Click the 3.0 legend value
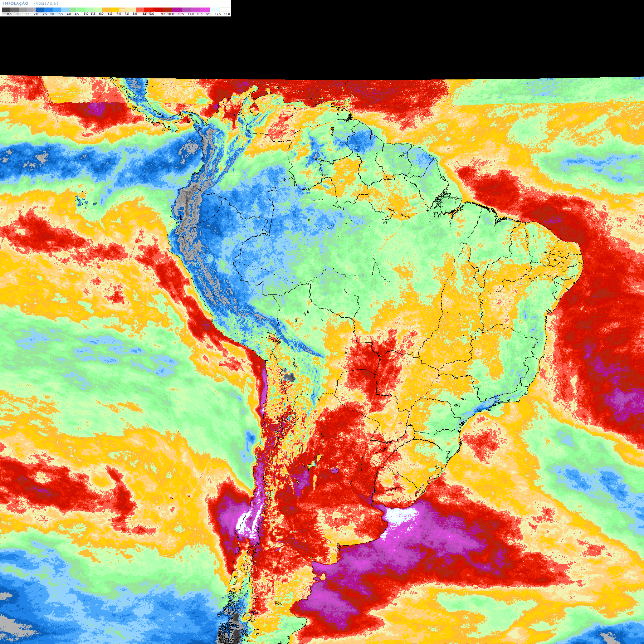The width and height of the screenshot is (644, 644). coord(52,14)
